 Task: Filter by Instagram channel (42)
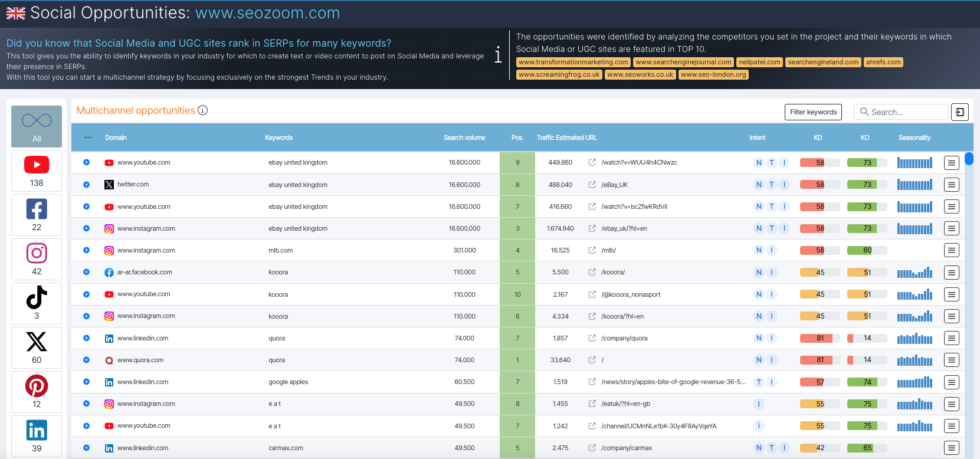coord(37,260)
